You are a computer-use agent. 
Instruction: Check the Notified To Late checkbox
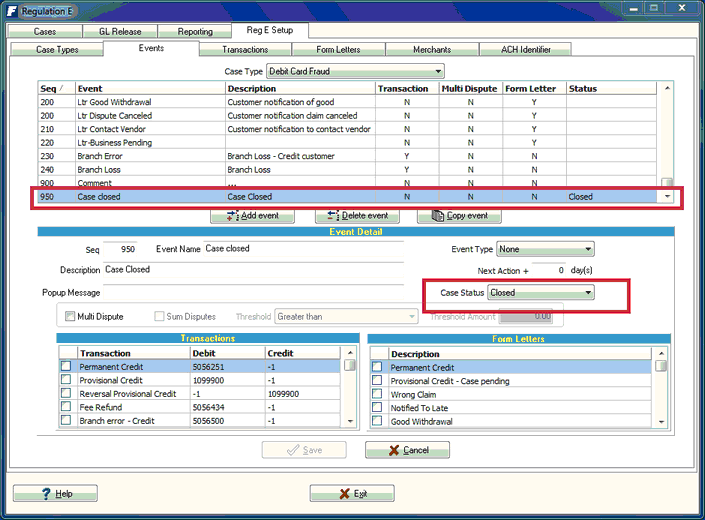click(377, 408)
